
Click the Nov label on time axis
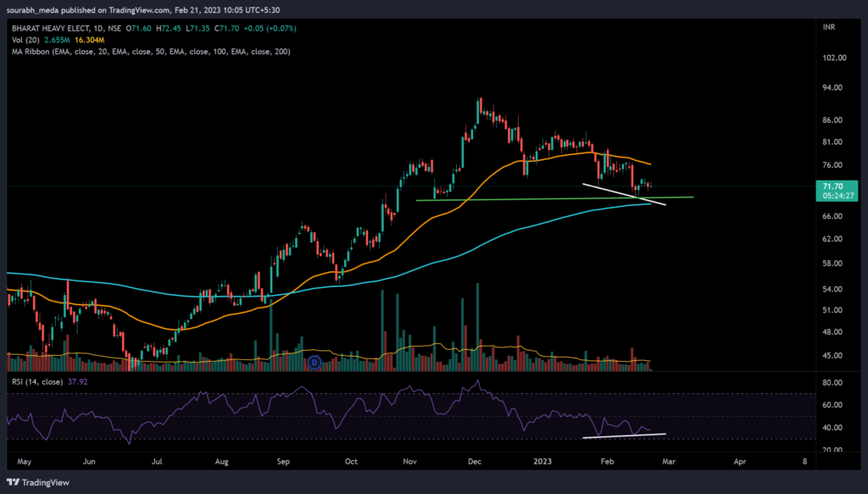409,461
